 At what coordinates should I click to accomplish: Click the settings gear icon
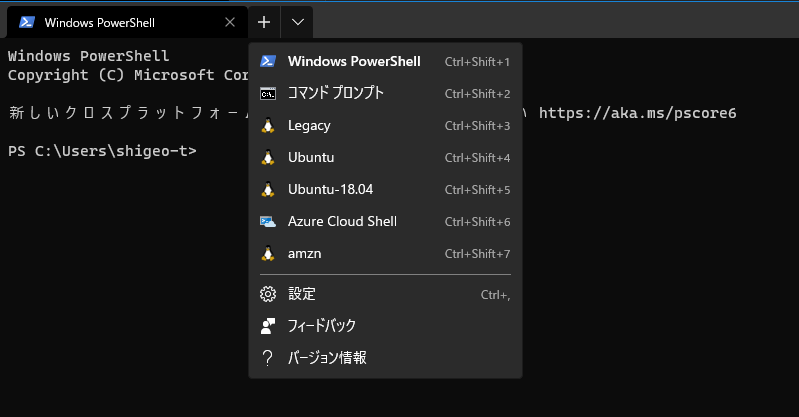[x=268, y=294]
